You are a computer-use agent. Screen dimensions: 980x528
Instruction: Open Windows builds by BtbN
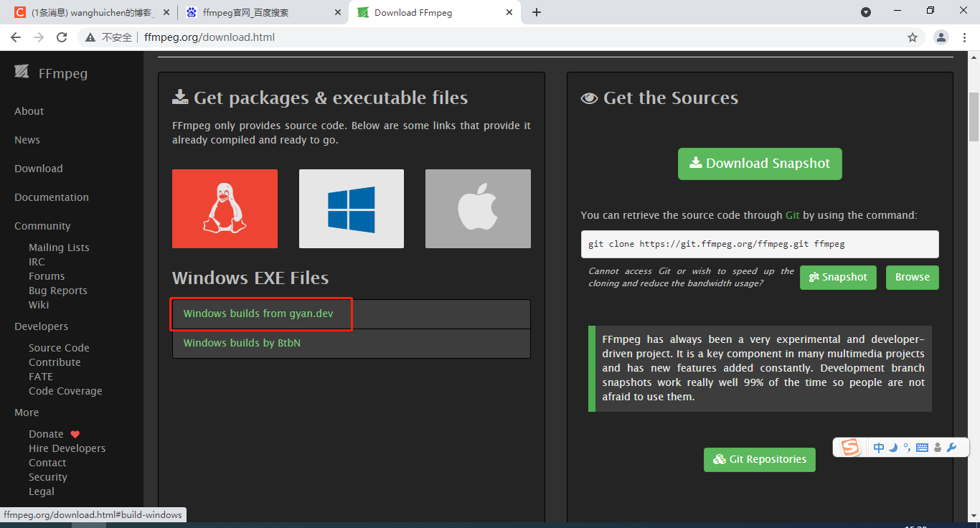pyautogui.click(x=242, y=343)
